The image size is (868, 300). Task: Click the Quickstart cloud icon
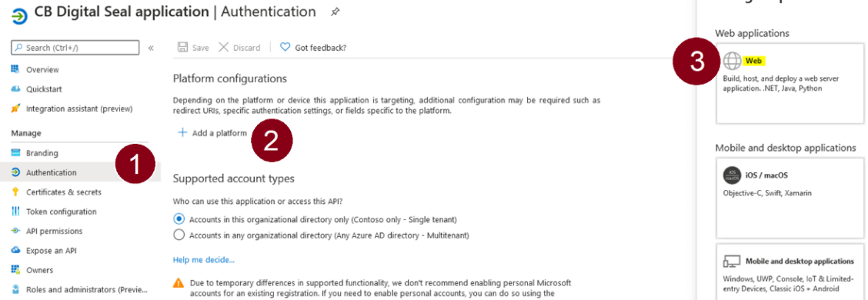click(x=15, y=89)
